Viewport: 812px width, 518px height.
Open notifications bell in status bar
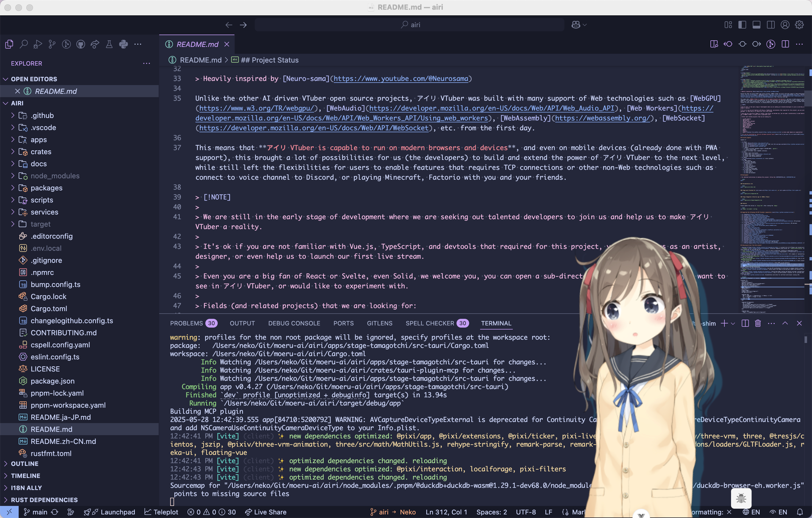coord(800,512)
